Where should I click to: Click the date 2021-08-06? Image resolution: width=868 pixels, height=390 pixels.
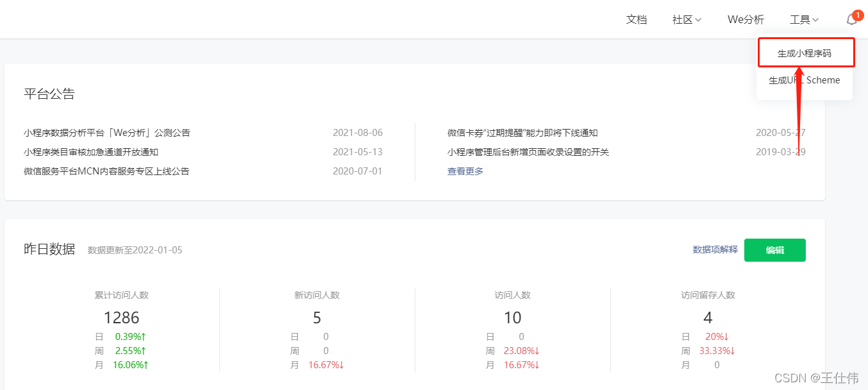[x=358, y=133]
